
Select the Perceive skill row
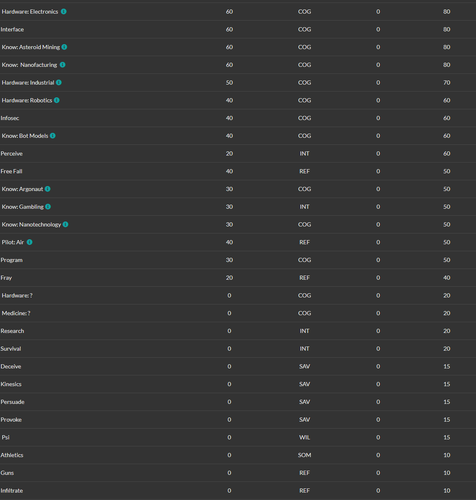click(238, 154)
